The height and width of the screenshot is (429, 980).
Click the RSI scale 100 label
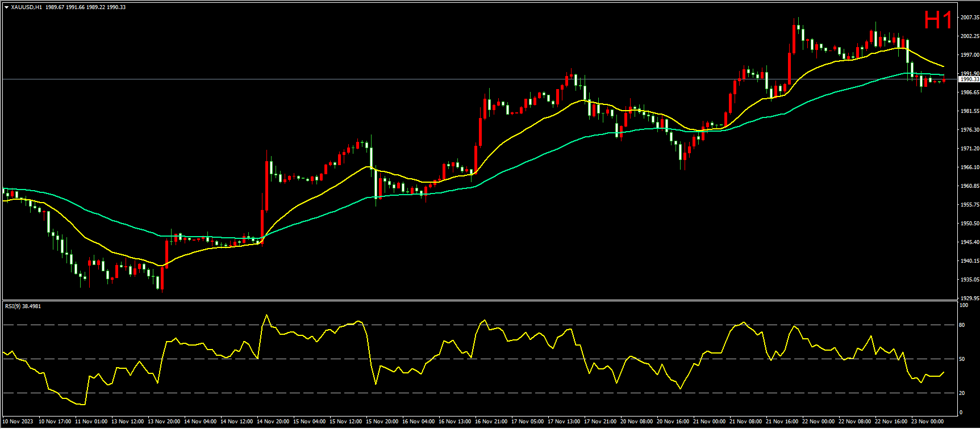coord(964,305)
